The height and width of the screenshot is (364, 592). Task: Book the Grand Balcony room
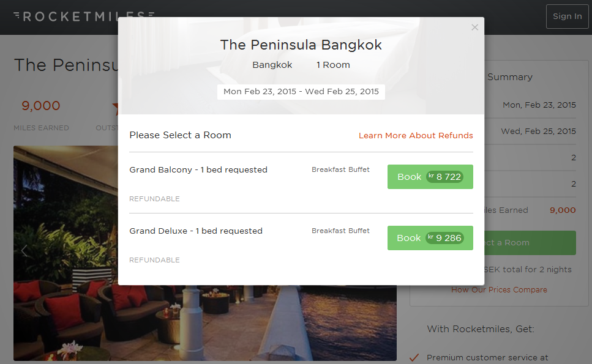[430, 177]
